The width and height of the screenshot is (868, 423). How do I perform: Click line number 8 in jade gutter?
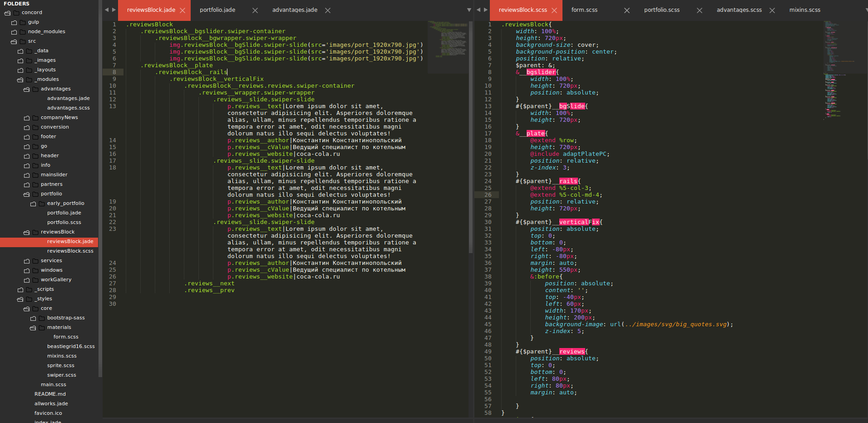pos(114,72)
